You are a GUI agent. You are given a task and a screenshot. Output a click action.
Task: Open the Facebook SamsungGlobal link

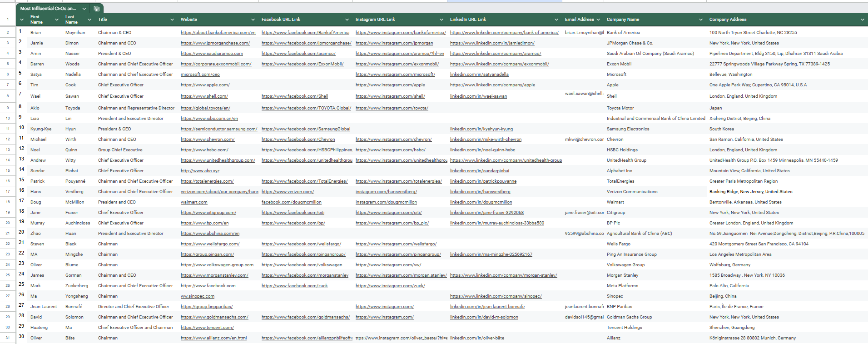click(x=306, y=129)
